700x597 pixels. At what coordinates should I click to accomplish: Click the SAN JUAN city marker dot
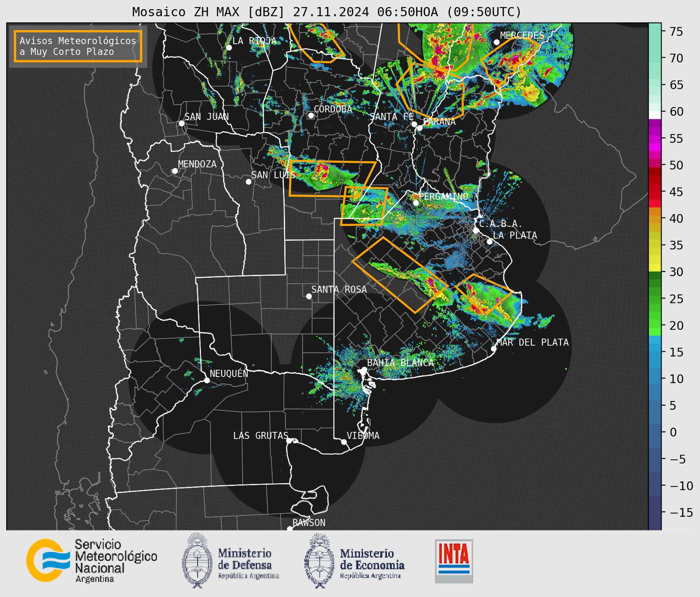click(x=181, y=123)
